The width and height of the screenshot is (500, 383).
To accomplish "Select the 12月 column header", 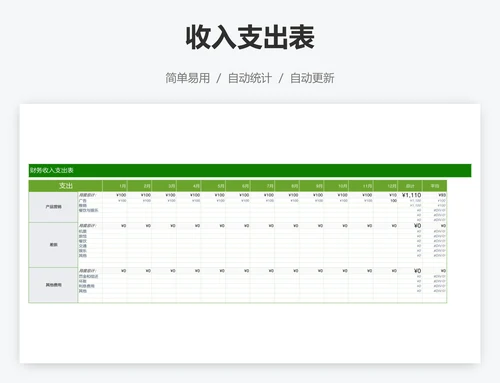I will tap(386, 186).
